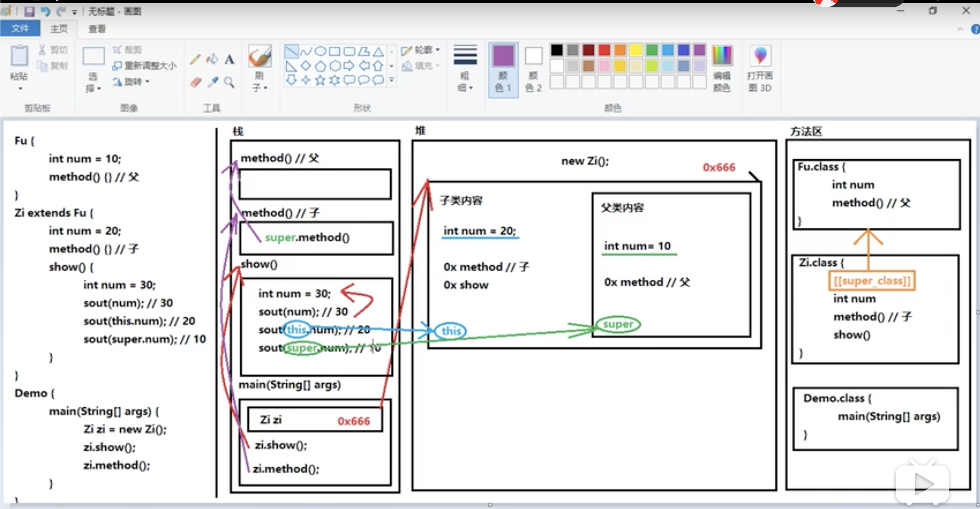
Task: Activate the 颜色 1 button
Action: (x=503, y=69)
